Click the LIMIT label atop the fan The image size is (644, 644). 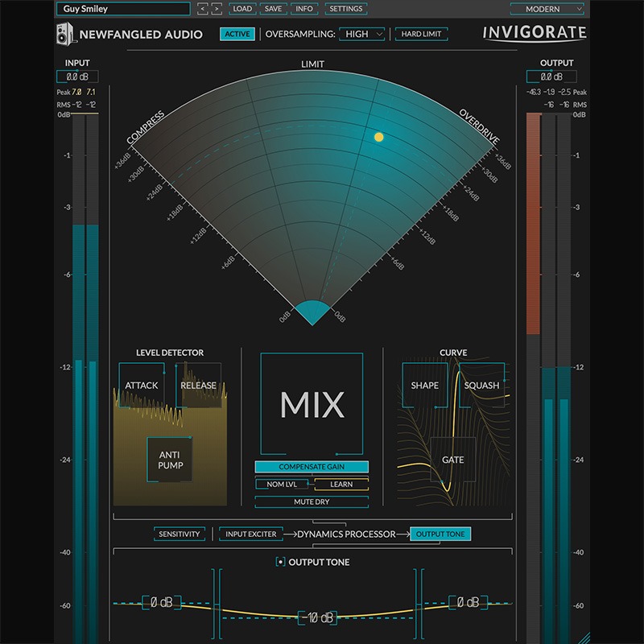tap(312, 64)
